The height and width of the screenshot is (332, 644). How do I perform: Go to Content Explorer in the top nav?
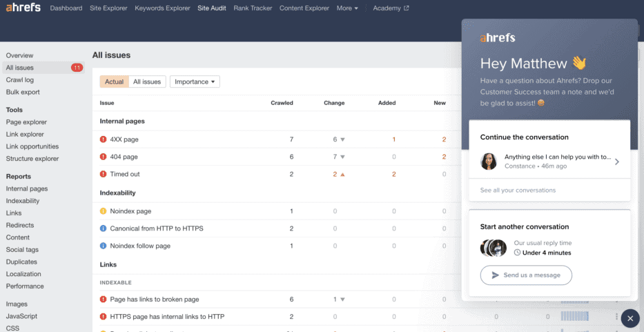click(304, 8)
